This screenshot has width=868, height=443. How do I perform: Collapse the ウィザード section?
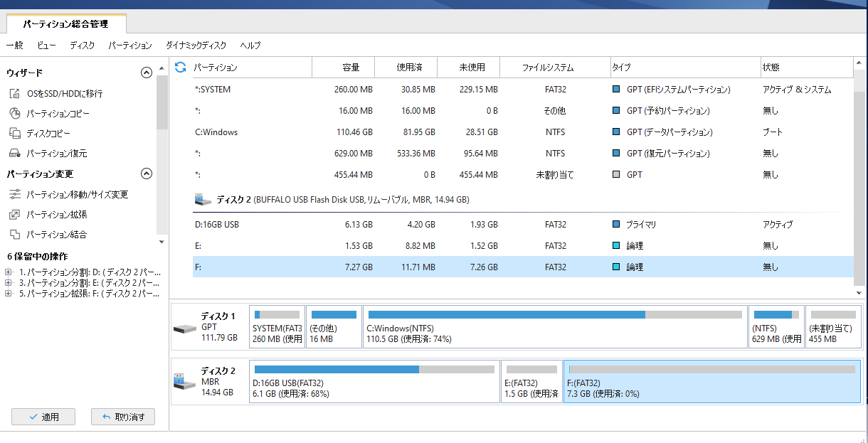(x=147, y=73)
